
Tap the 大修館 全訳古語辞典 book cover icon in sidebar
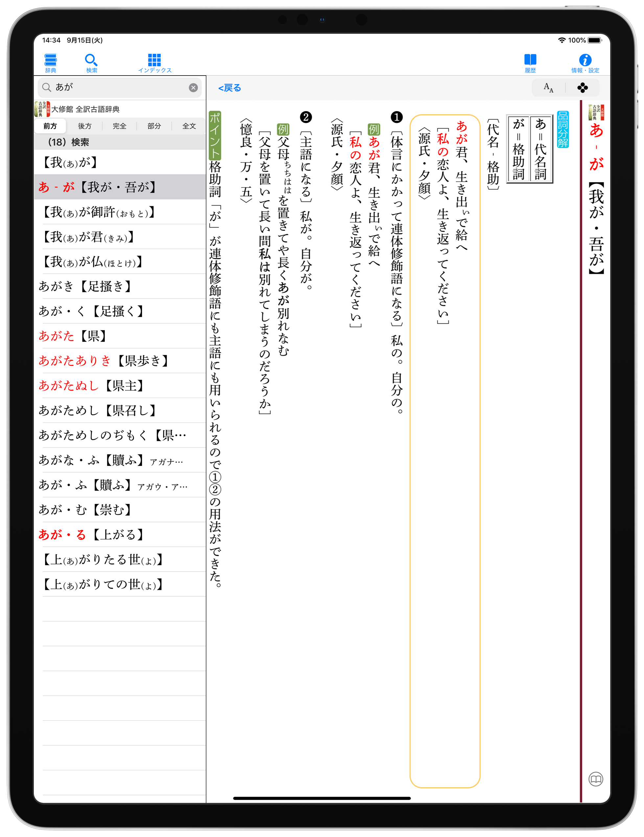(x=42, y=109)
